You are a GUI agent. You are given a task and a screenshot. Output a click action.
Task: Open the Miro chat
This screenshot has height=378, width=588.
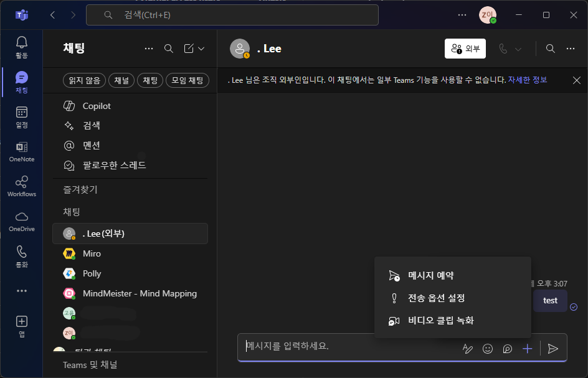pos(130,253)
